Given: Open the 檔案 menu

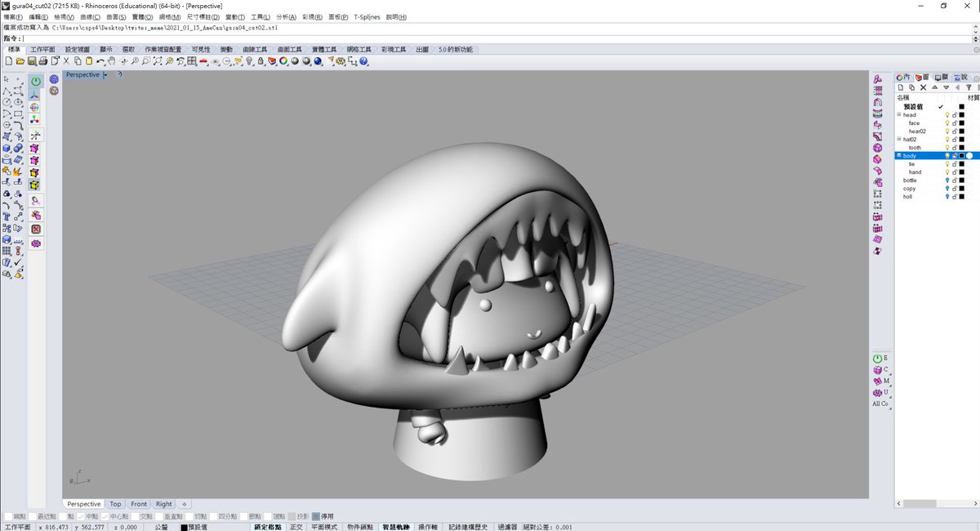Looking at the screenshot, I should pyautogui.click(x=13, y=17).
